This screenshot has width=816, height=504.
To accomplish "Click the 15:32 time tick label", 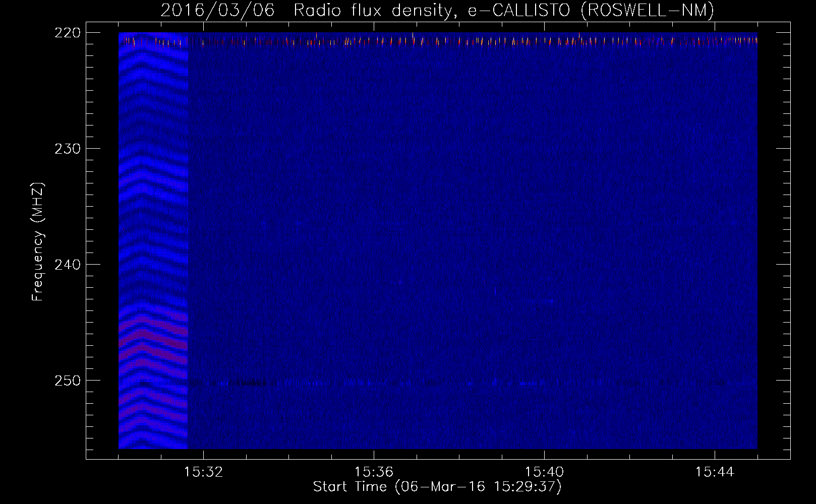I will [203, 472].
